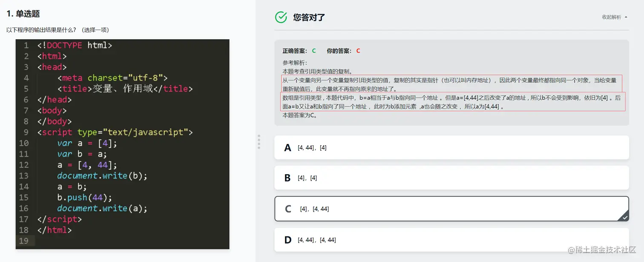Click the large letter A in first option
The image size is (644, 262).
click(288, 147)
